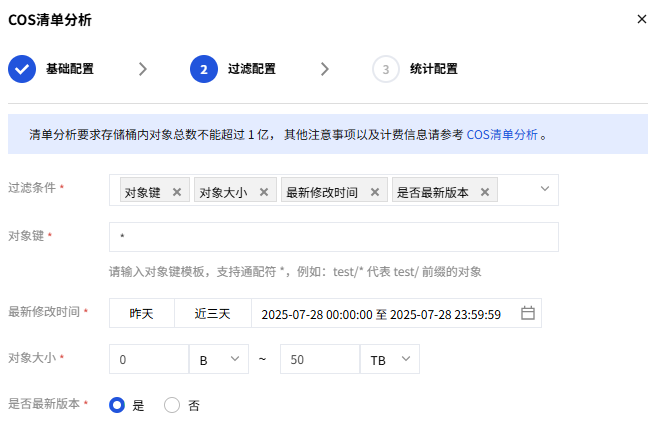
Task: Select the 统计配置 step label
Action: pyautogui.click(x=434, y=69)
